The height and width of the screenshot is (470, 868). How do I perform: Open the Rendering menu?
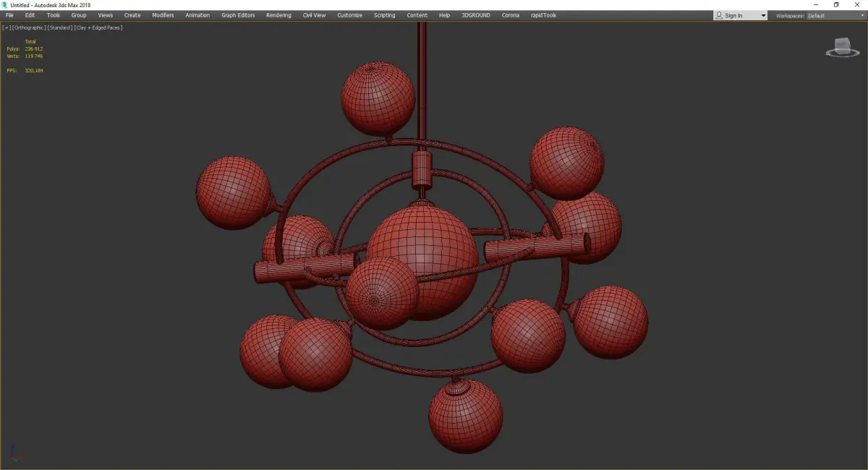[278, 15]
